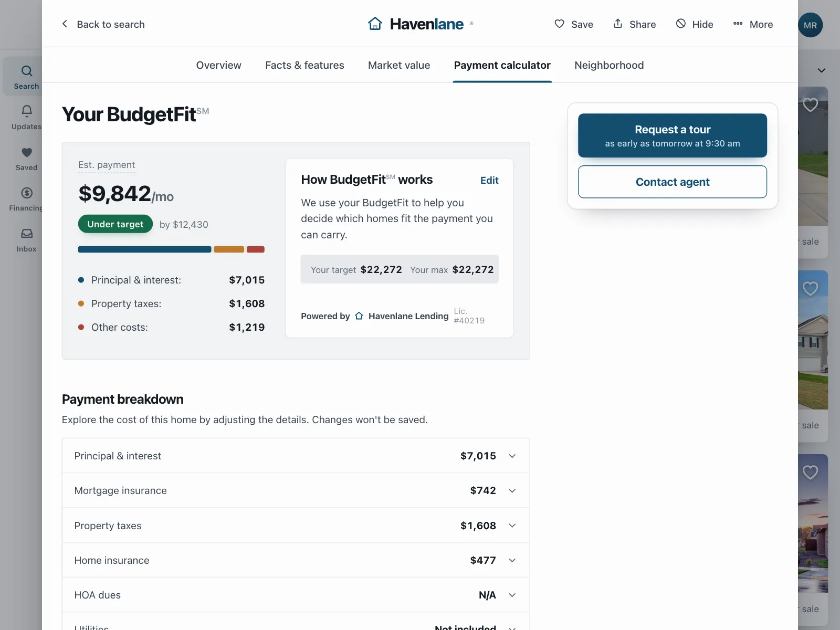Click the back arrow chevron icon
840x630 pixels.
click(65, 24)
